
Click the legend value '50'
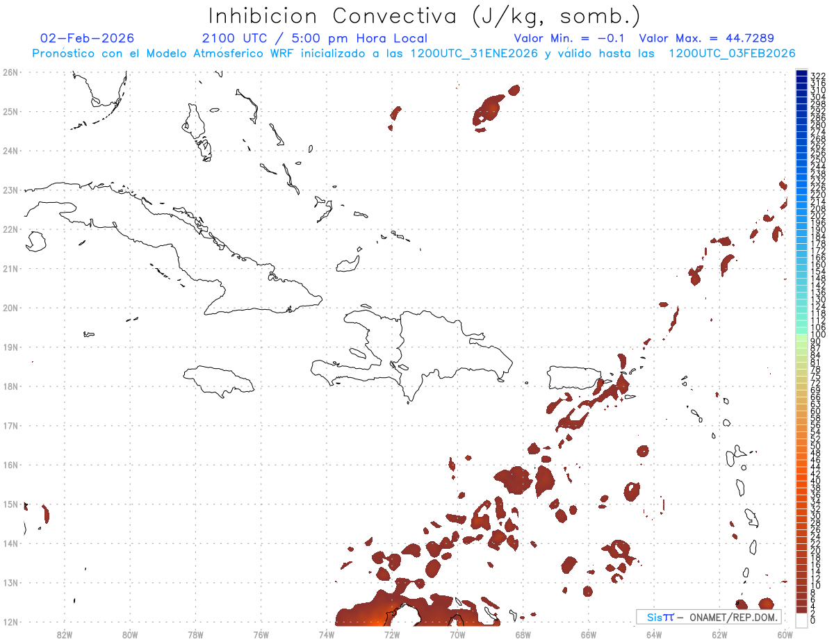click(x=815, y=446)
